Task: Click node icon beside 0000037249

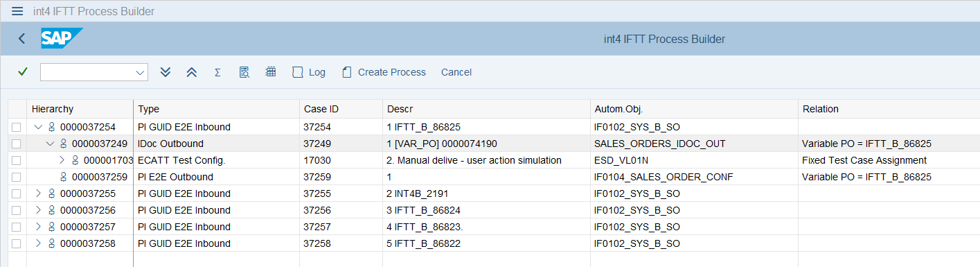Action: pos(63,144)
